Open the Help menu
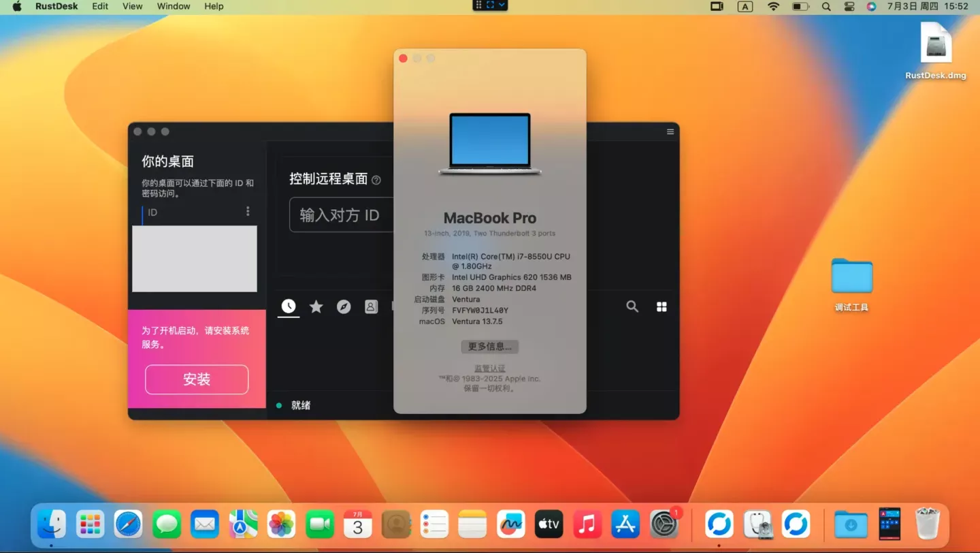980x553 pixels. [x=214, y=6]
